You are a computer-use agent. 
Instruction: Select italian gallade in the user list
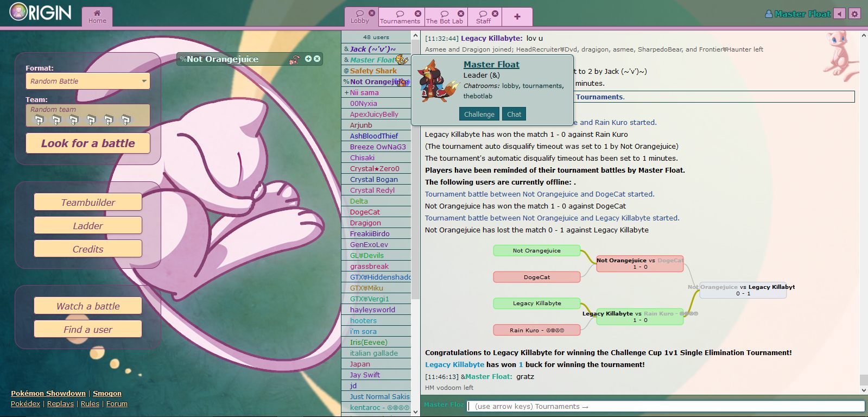click(x=376, y=353)
